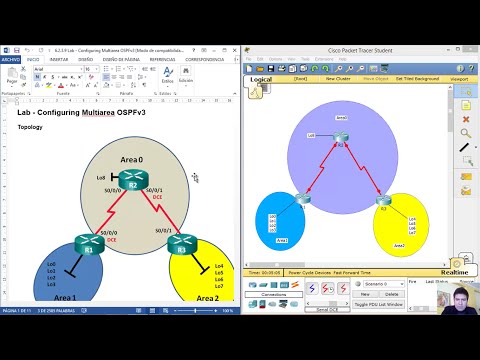Click router R2 in Packet Tracer topology
The width and height of the screenshot is (480, 360).
click(x=340, y=137)
